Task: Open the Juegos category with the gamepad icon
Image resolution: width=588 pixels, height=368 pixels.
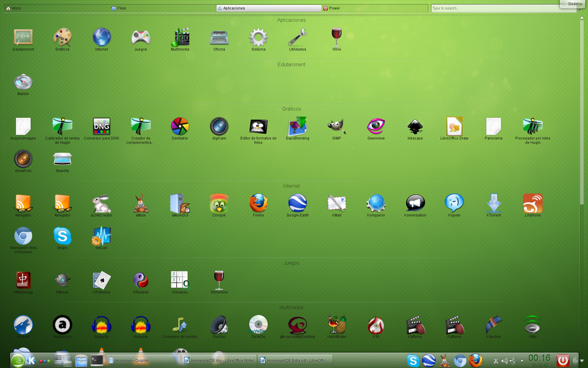Action: tap(141, 39)
